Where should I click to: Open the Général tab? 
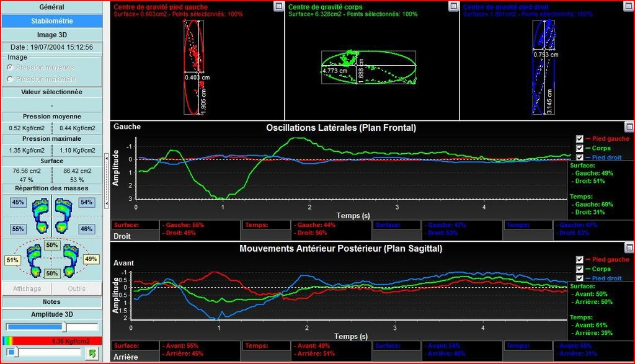coord(52,7)
